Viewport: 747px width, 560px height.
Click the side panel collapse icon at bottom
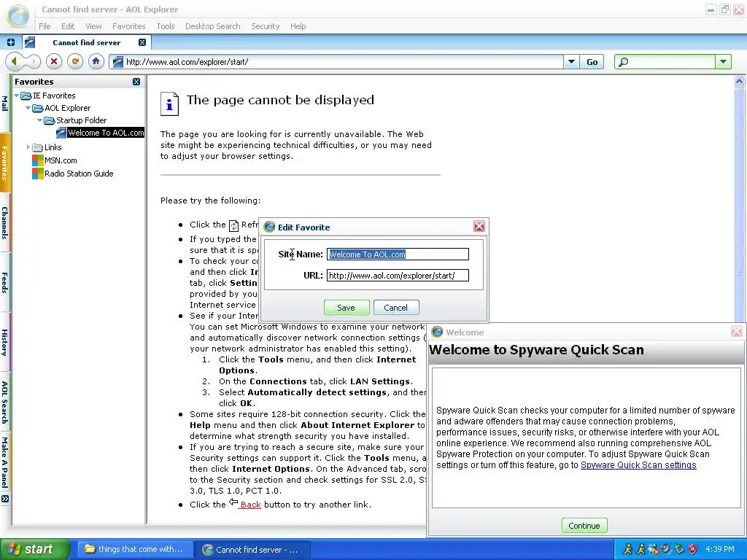click(x=5, y=499)
